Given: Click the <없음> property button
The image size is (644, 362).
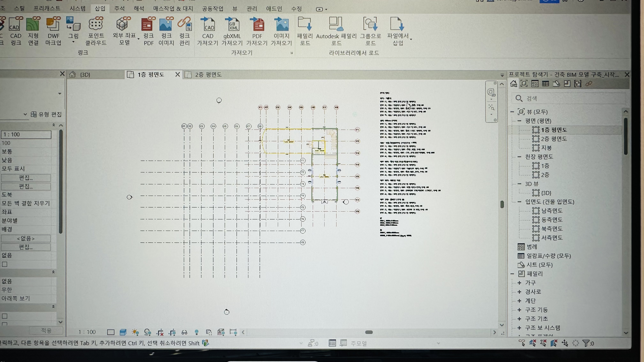Looking at the screenshot, I should (x=26, y=238).
